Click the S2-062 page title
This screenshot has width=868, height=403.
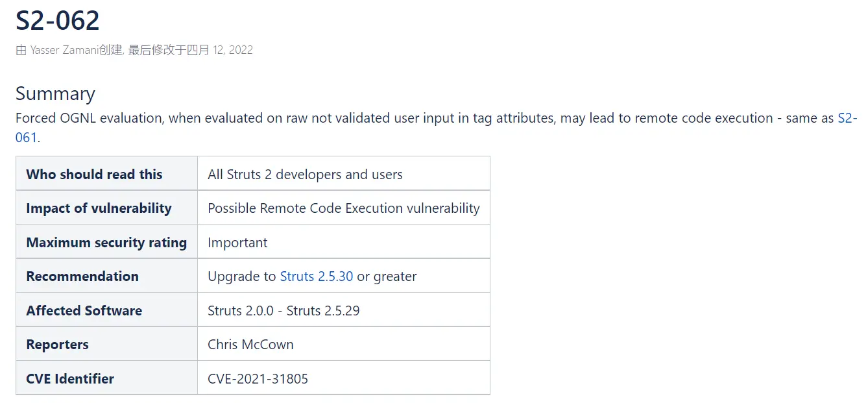click(x=58, y=21)
